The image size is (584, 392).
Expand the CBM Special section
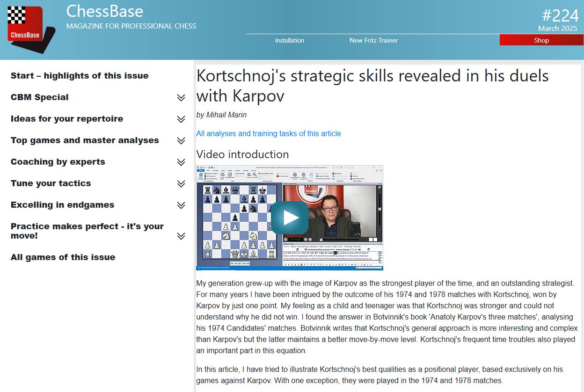pyautogui.click(x=181, y=98)
